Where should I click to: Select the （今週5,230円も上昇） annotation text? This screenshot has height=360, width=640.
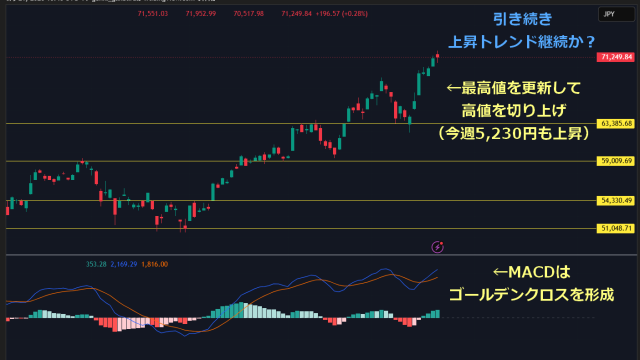(513, 133)
